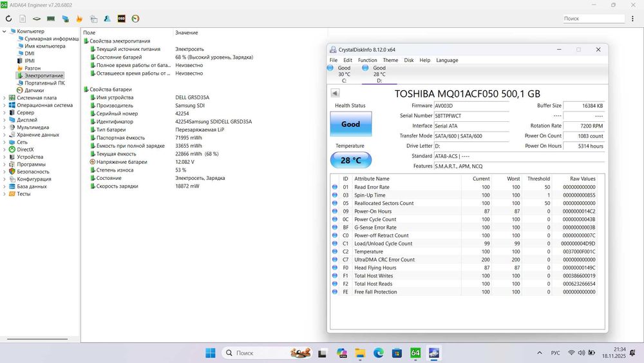Expand the Системная плата tree node

point(5,97)
